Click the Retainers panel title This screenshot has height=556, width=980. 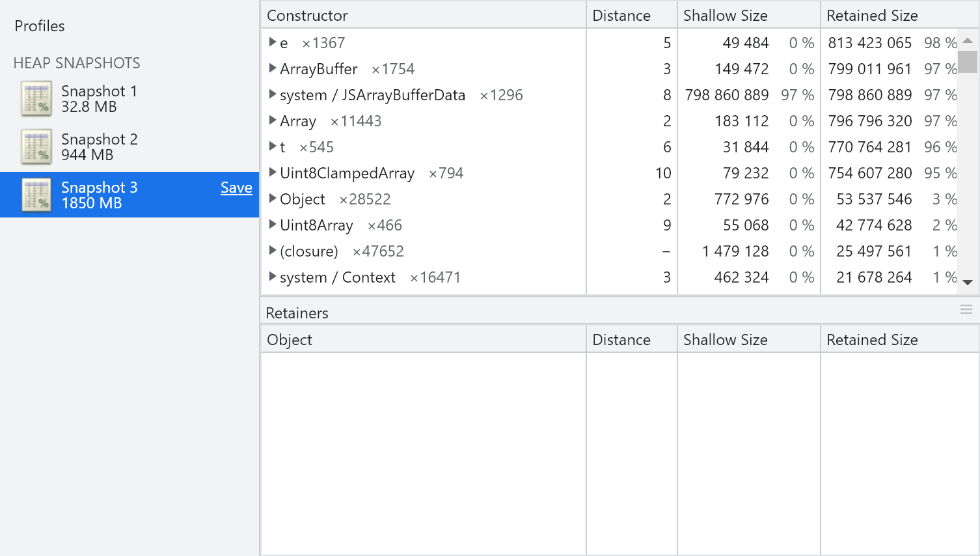[x=297, y=313]
